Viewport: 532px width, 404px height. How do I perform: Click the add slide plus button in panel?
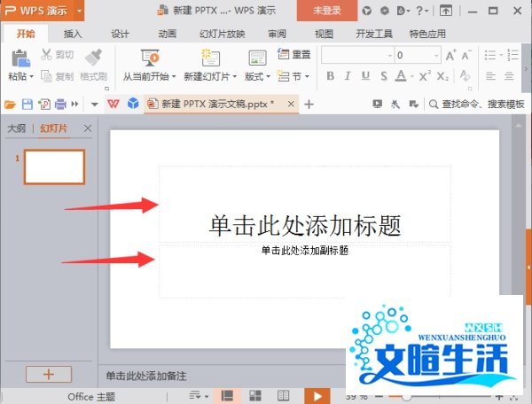pyautogui.click(x=49, y=374)
